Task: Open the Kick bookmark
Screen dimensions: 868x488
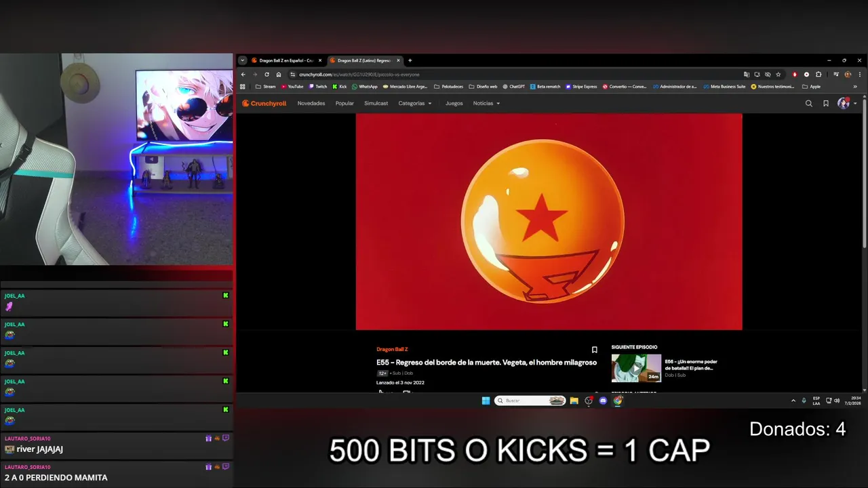Action: coord(340,87)
